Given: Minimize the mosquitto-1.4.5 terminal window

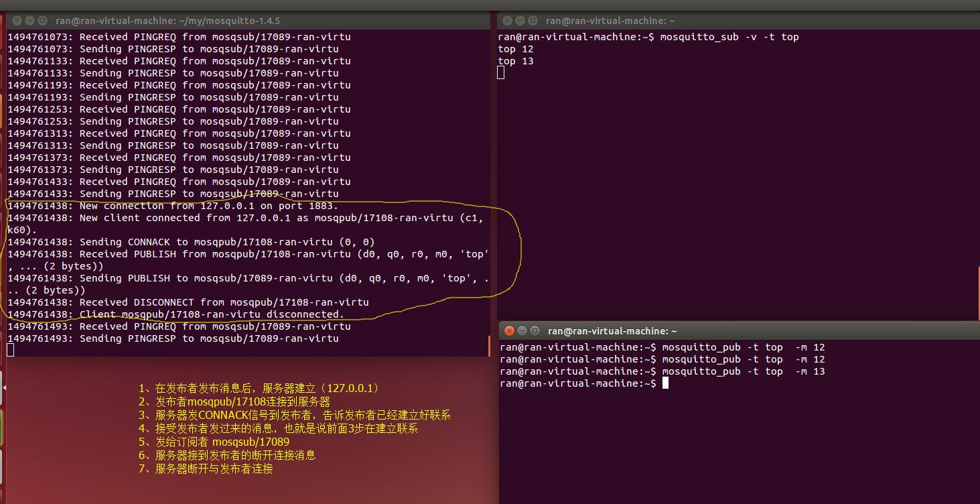Looking at the screenshot, I should 29,21.
